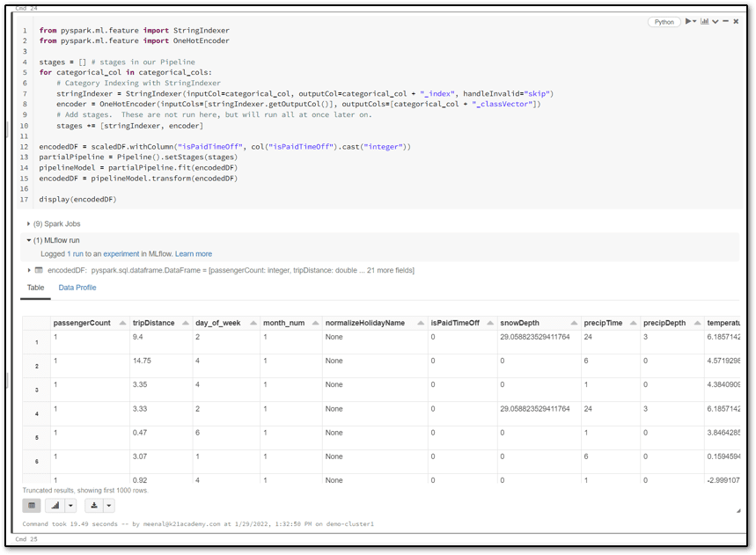Run the cell using the play button
The width and height of the screenshot is (756, 555).
[x=690, y=22]
